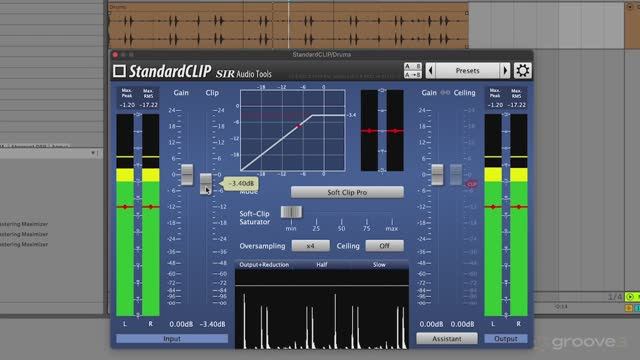
Task: Click the input gain value 0.00dB
Action: tap(181, 324)
